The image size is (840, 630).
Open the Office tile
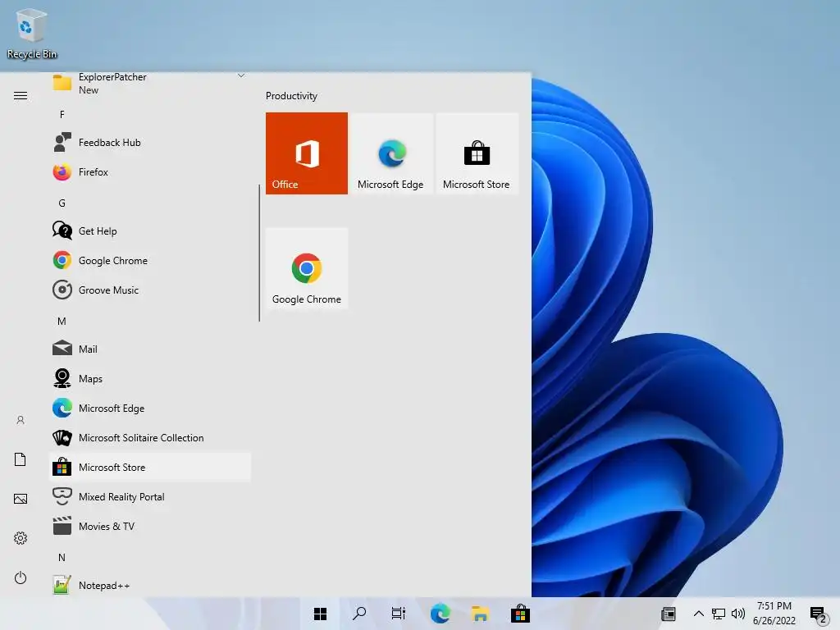click(x=307, y=153)
